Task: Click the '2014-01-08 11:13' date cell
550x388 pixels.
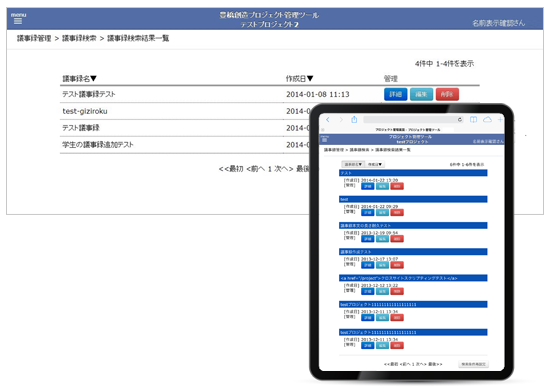Action: click(318, 94)
